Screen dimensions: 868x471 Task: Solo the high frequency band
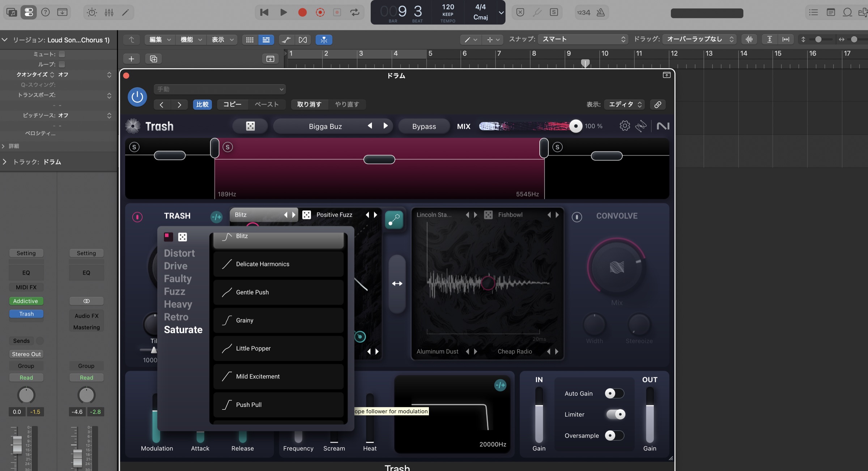(557, 147)
